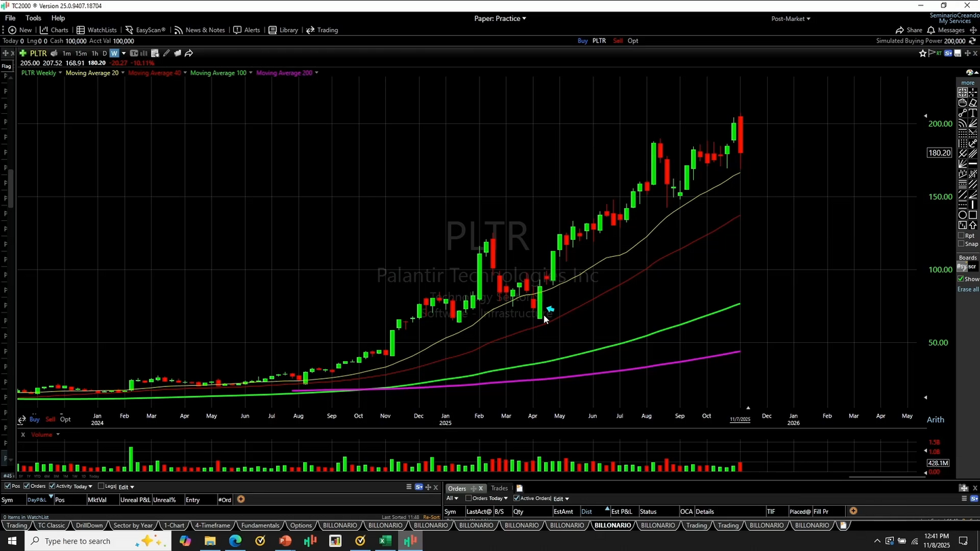
Task: Click the refresh icon beside Simulated Buying Power
Action: (972, 41)
